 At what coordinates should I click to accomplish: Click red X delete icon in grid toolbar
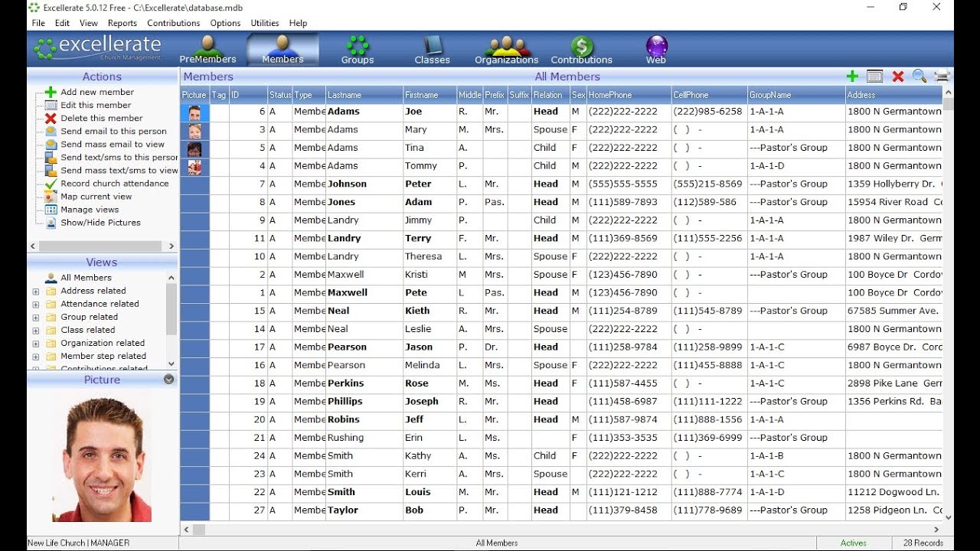(x=898, y=76)
